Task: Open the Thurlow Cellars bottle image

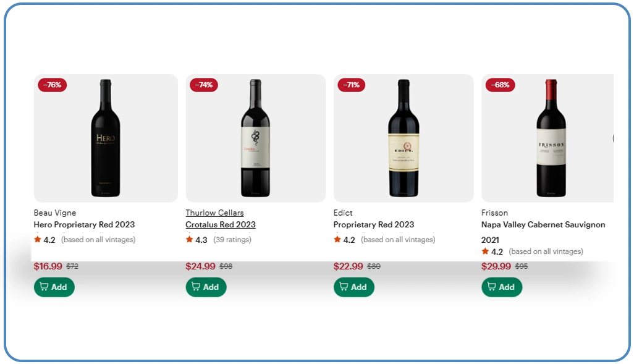Action: click(255, 138)
